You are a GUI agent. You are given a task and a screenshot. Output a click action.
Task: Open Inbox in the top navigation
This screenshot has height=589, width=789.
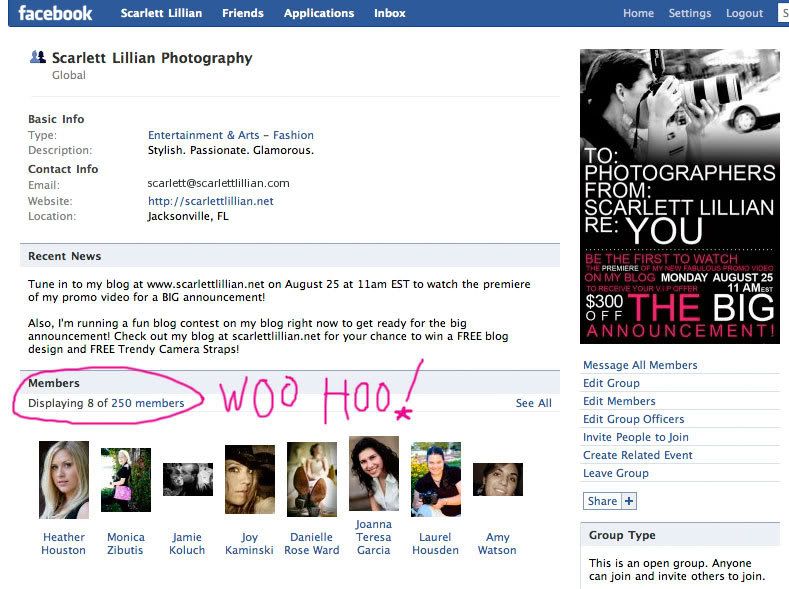389,13
